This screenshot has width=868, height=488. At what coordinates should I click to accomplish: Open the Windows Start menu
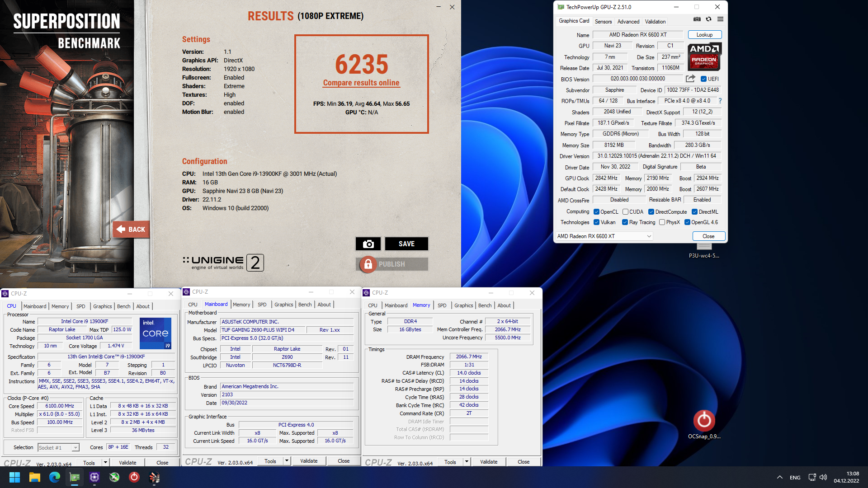(14, 477)
